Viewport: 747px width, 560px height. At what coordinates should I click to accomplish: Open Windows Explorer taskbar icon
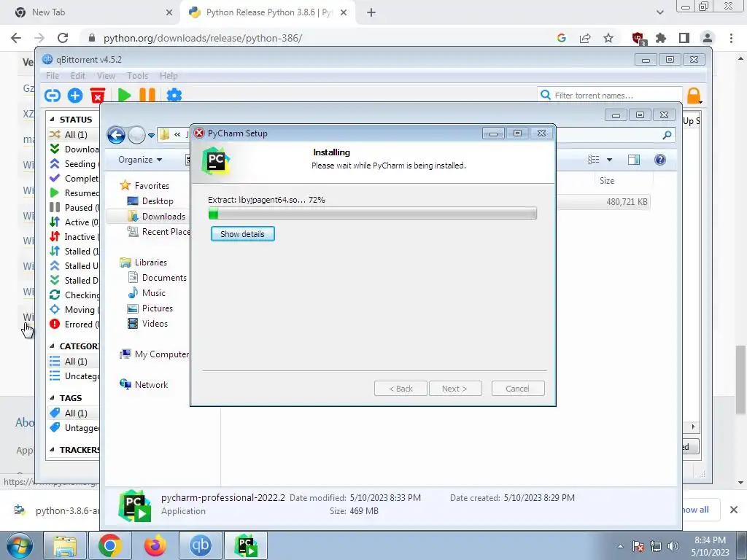pyautogui.click(x=65, y=545)
